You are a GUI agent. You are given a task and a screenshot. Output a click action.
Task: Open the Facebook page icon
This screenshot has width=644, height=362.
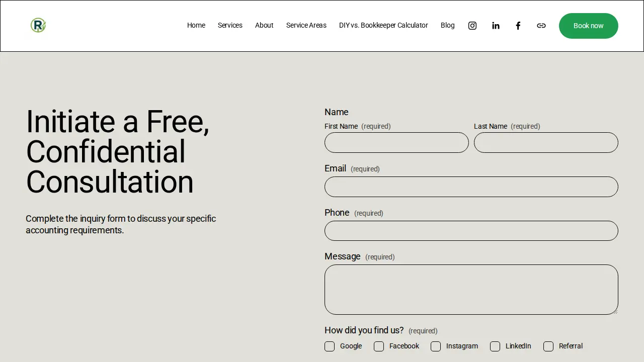coord(518,26)
